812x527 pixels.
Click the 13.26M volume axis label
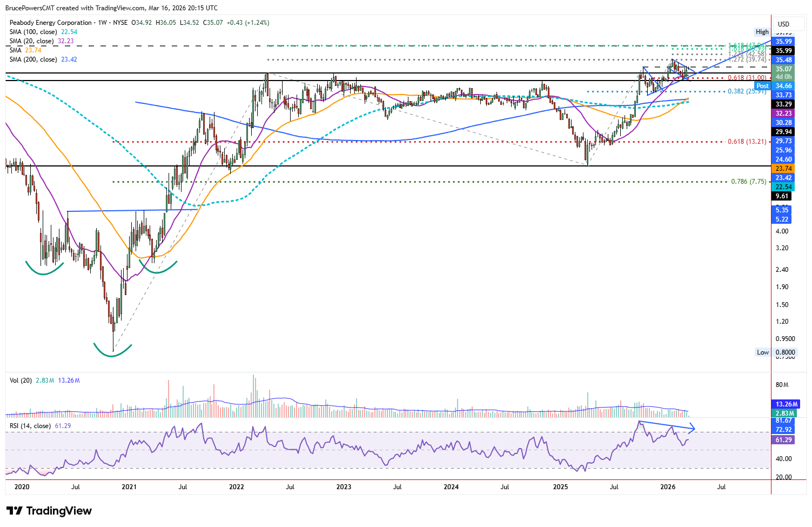coord(787,404)
